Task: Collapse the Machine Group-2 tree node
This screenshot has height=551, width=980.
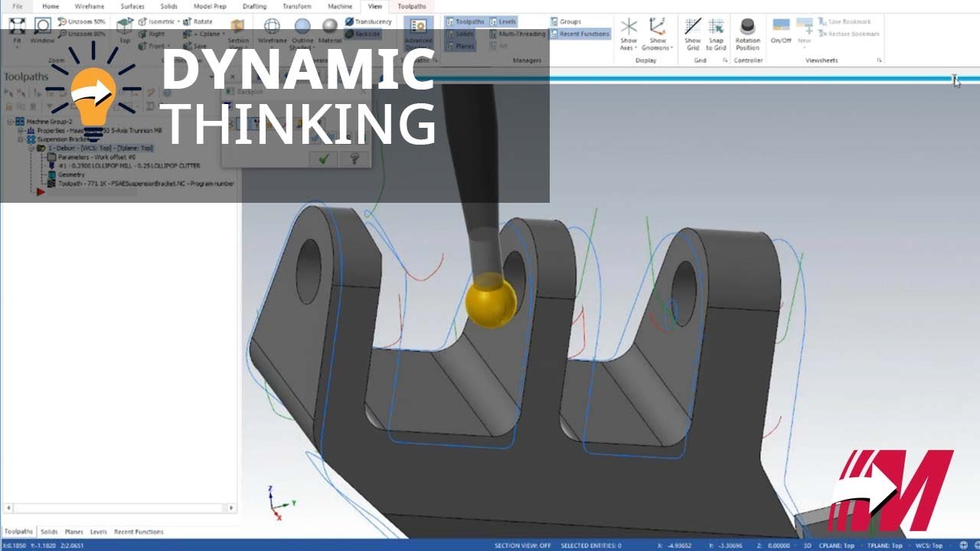Action: pyautogui.click(x=11, y=122)
